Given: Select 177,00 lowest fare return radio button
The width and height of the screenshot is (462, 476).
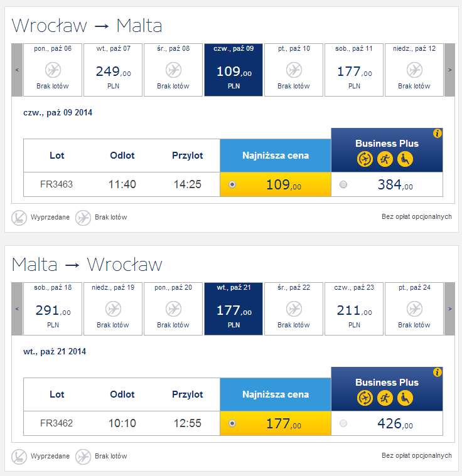Looking at the screenshot, I should [232, 423].
